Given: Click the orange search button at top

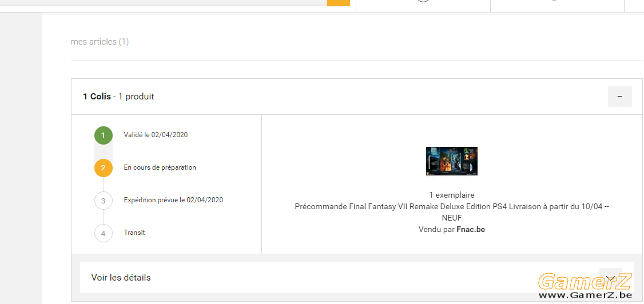Looking at the screenshot, I should click(339, 3).
